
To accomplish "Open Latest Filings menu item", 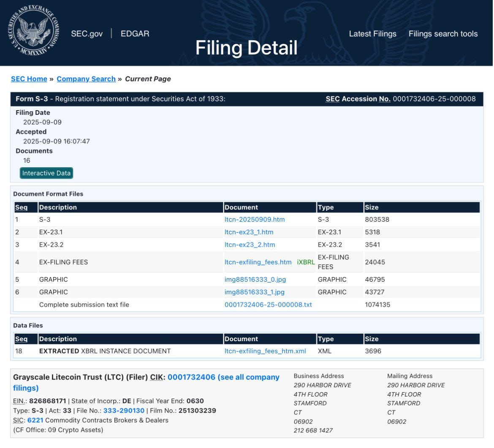I will tap(372, 34).
